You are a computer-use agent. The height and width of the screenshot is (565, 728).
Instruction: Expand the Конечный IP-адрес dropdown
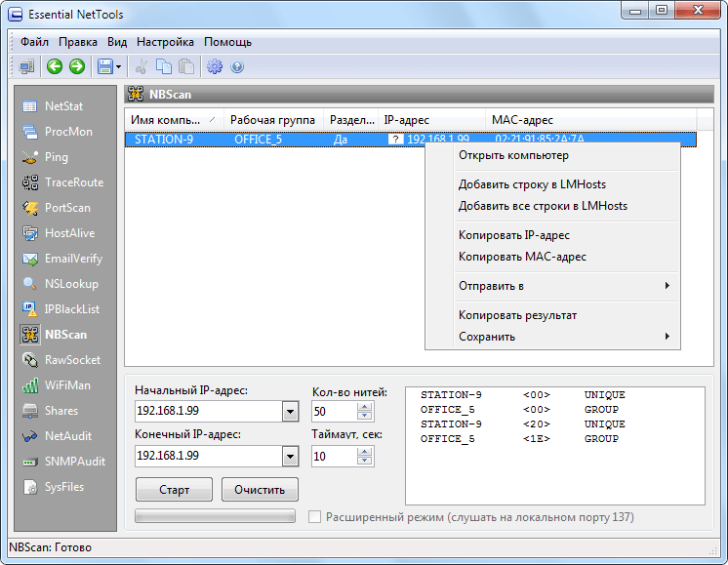coord(290,457)
